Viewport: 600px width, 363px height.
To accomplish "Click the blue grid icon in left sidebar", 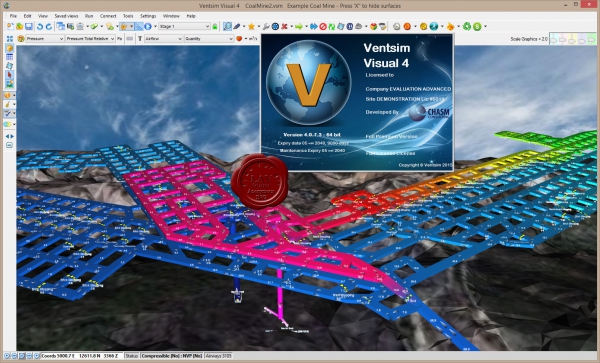I will (10, 39).
